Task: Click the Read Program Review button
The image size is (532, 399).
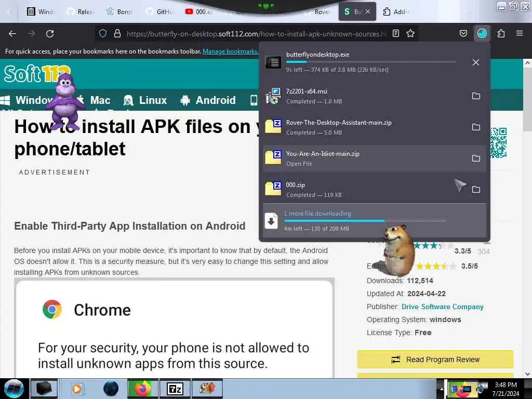Action: (435, 360)
